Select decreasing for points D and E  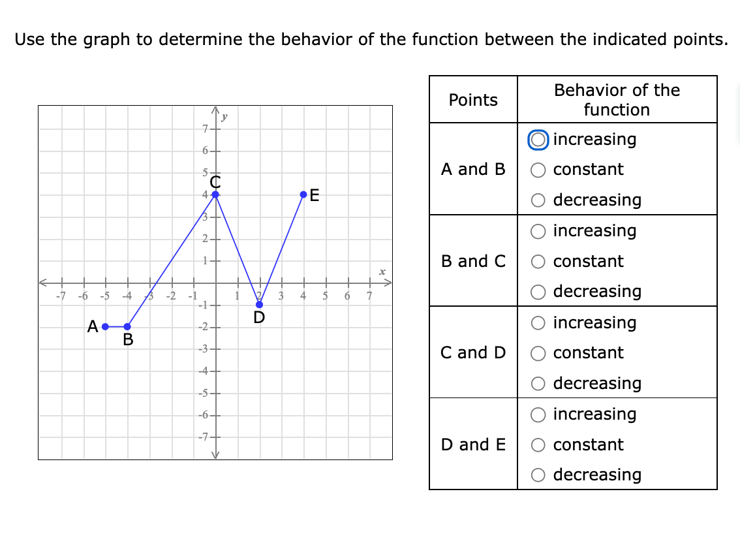537,474
